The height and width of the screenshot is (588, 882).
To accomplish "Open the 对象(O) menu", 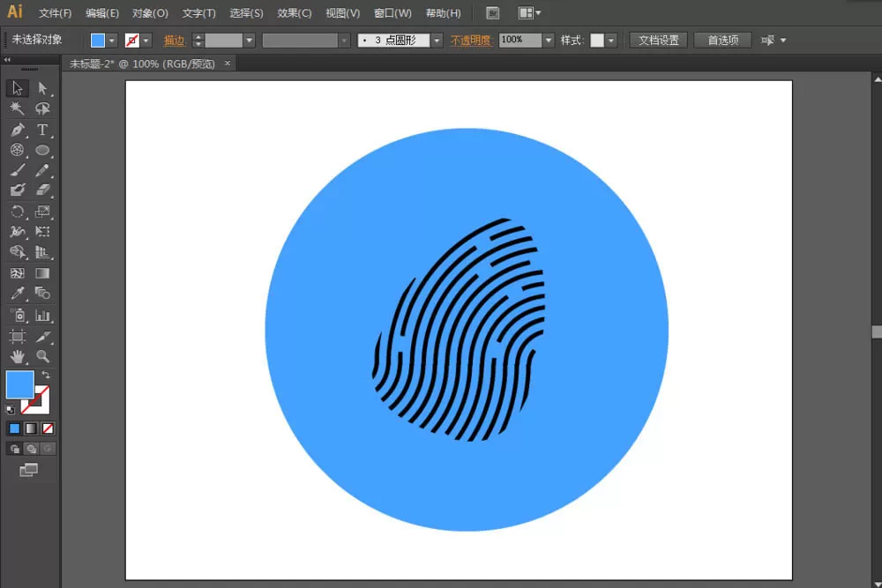I will (150, 13).
